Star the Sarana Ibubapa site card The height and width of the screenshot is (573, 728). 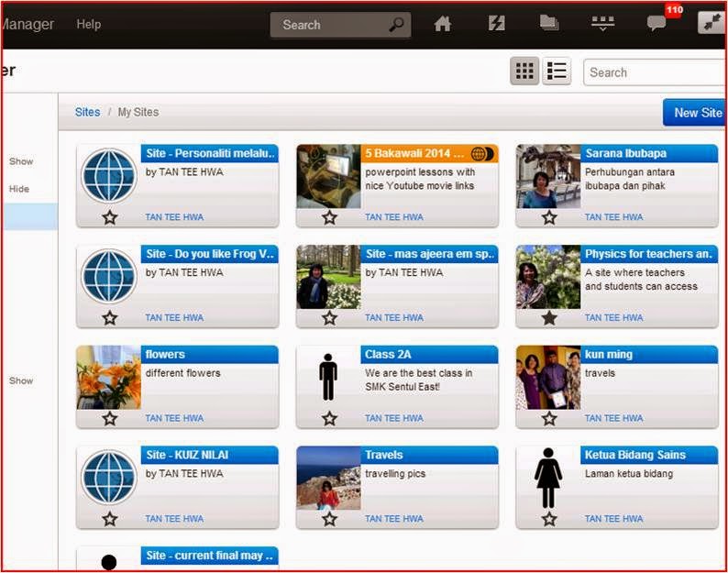tap(549, 217)
